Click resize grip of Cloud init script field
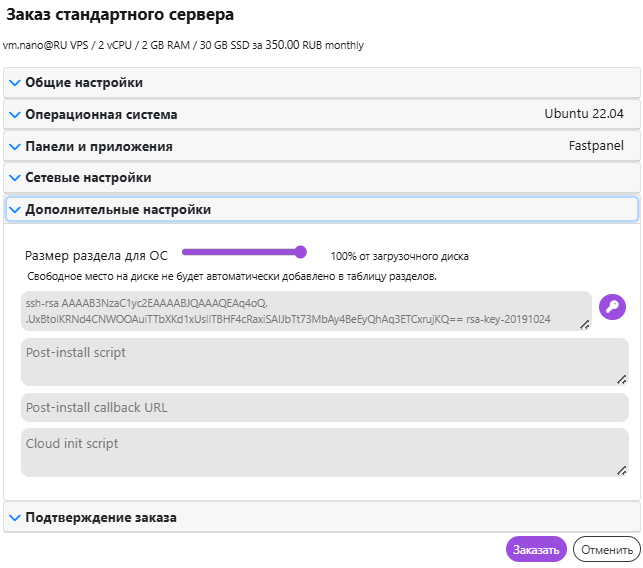Screen dimensions: 643x568 pos(621,469)
